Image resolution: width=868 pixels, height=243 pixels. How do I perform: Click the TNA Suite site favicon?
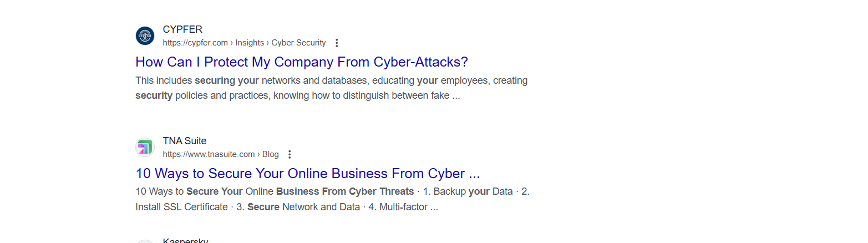coord(145,147)
